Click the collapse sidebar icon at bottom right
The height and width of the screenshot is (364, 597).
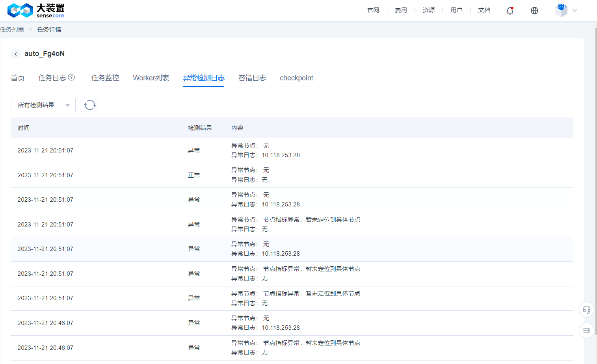click(x=586, y=331)
